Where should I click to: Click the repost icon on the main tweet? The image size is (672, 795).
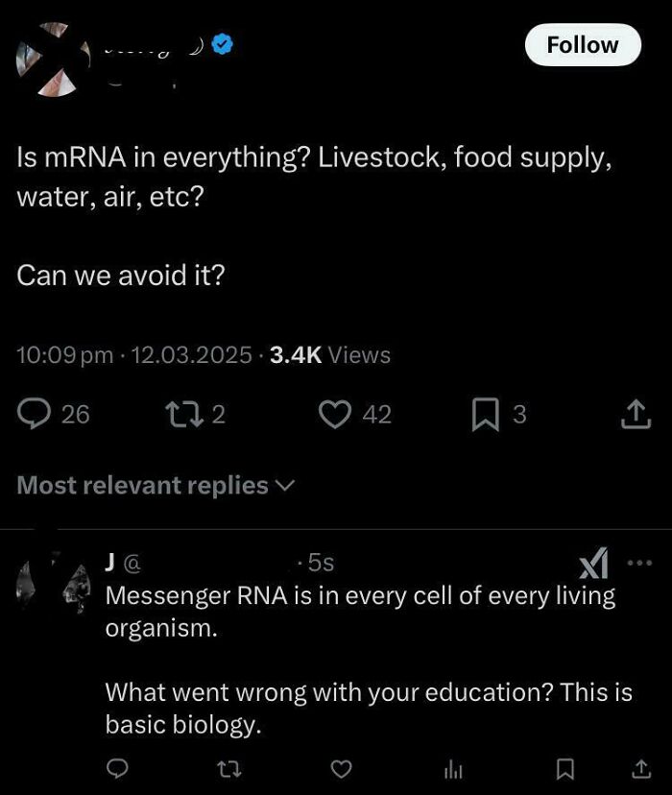(x=189, y=413)
